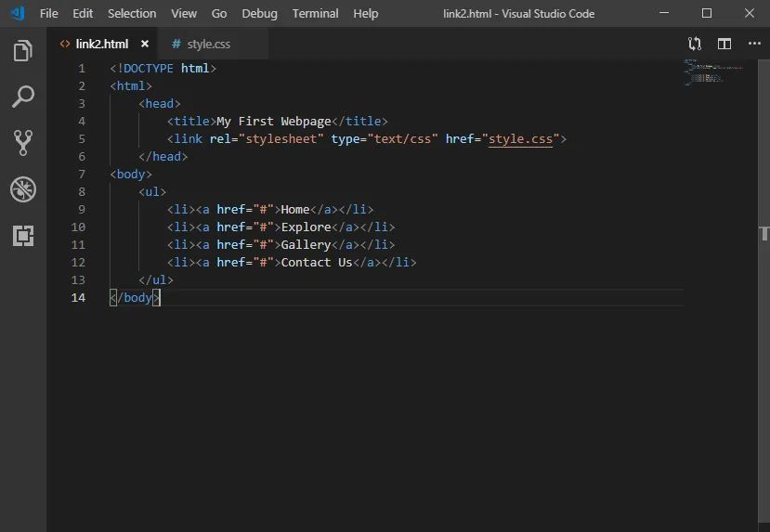Click the DOCTYPE html declaration text
770x532 pixels.
coord(163,69)
